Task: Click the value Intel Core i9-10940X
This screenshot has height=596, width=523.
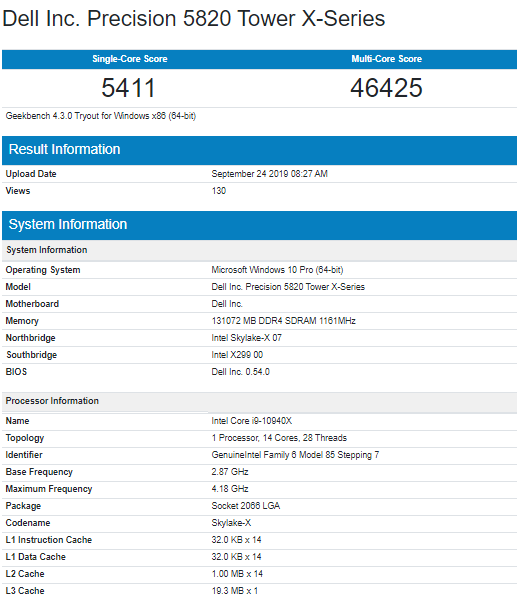Action: pyautogui.click(x=252, y=421)
